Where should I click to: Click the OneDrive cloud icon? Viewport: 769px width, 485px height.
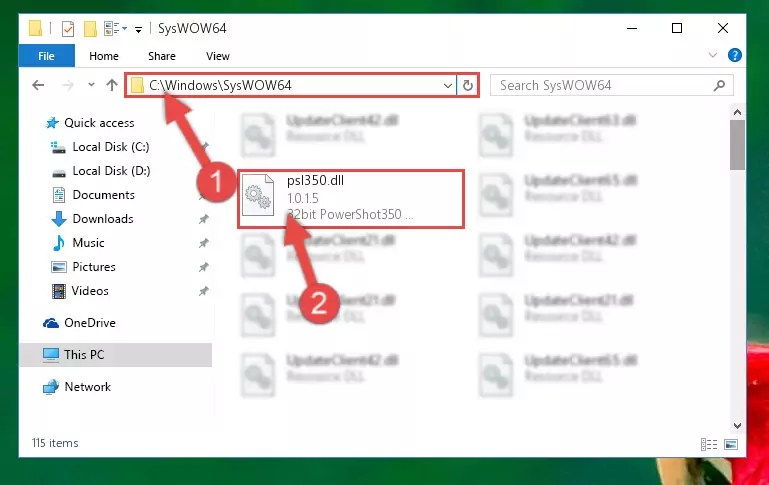click(51, 323)
